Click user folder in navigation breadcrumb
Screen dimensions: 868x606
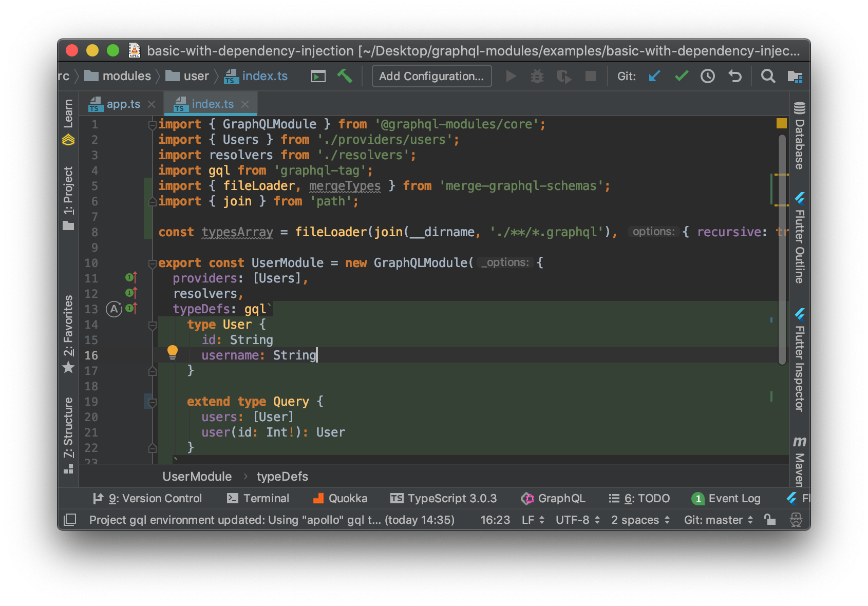(x=187, y=76)
